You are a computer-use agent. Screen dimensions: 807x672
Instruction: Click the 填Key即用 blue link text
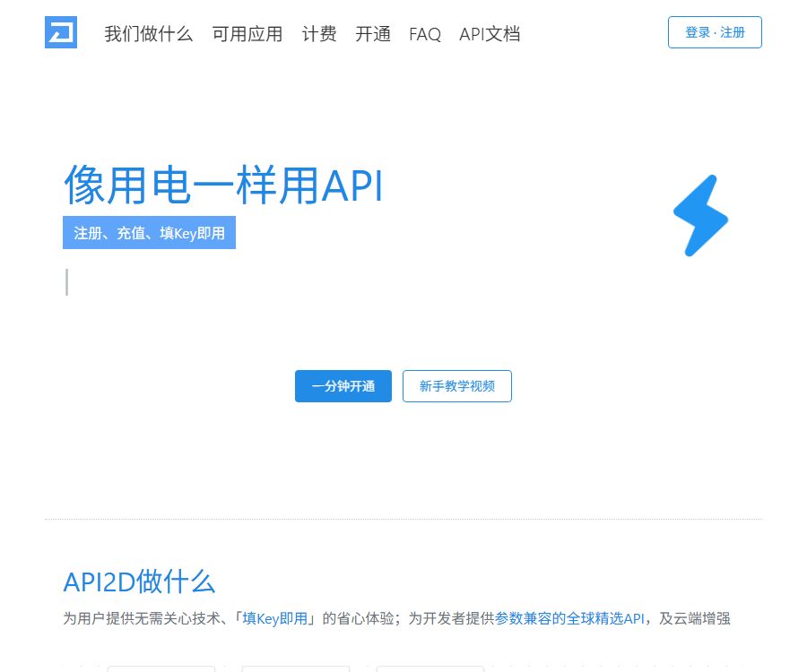[x=275, y=618]
